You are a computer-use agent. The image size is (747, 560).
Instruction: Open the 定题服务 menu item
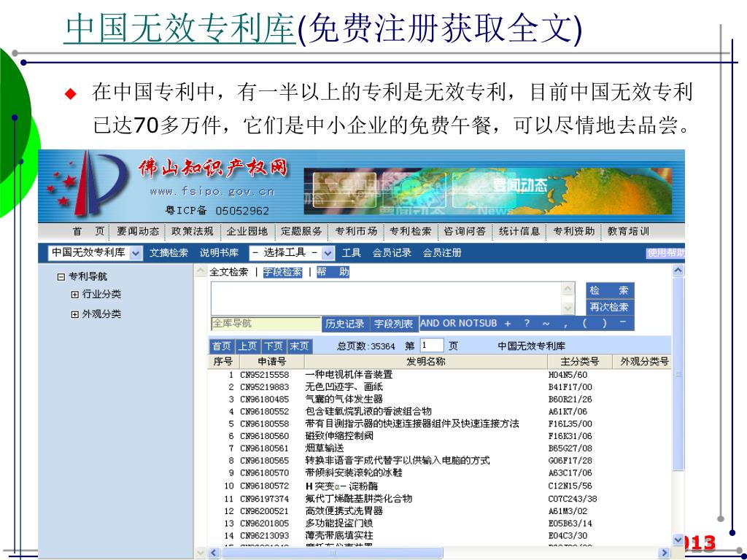301,231
